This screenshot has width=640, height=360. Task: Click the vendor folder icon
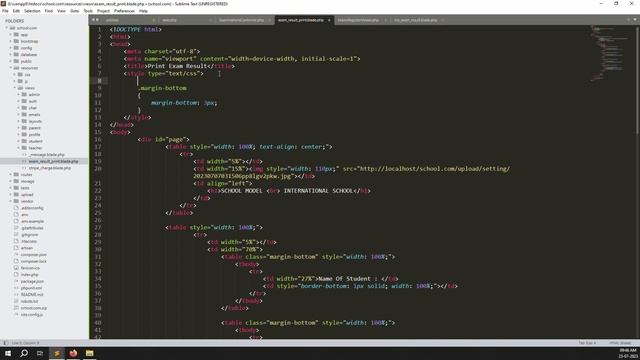point(16,201)
